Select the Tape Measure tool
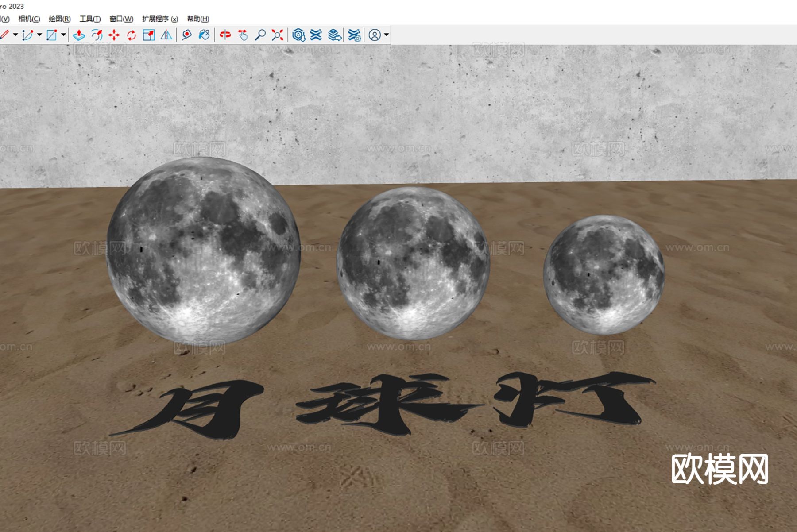 pyautogui.click(x=186, y=34)
